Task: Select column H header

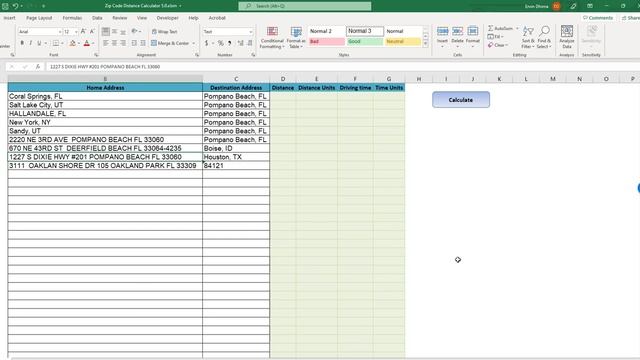Action: tap(419, 79)
